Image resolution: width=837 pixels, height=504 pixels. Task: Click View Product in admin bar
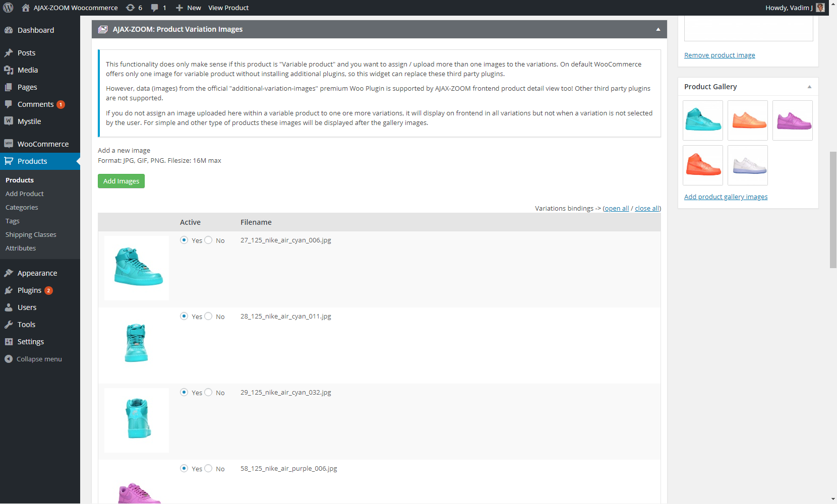[x=228, y=8]
